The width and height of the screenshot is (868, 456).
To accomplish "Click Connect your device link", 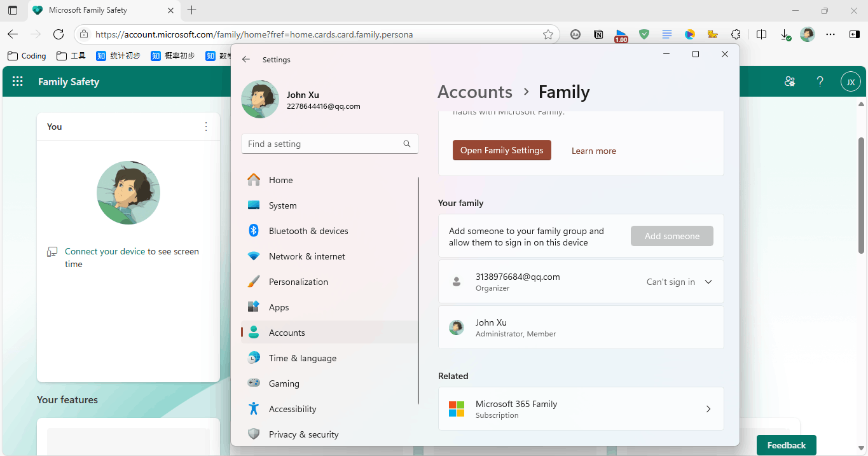I will 105,251.
